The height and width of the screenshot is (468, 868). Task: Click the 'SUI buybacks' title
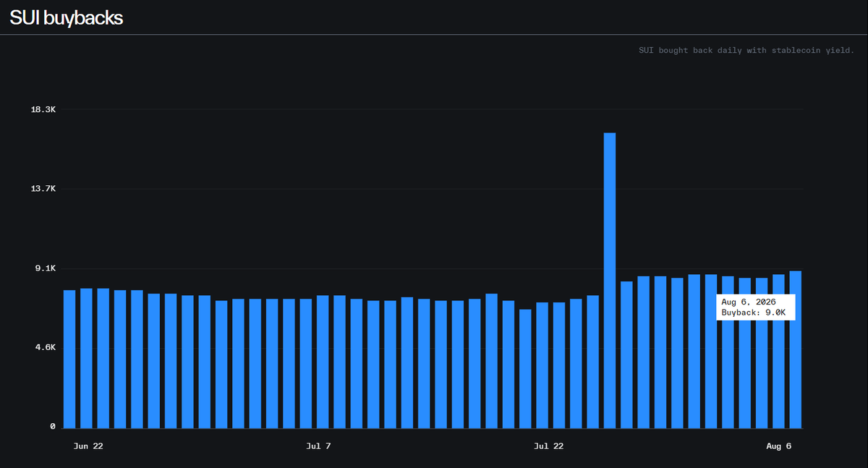pyautogui.click(x=67, y=18)
